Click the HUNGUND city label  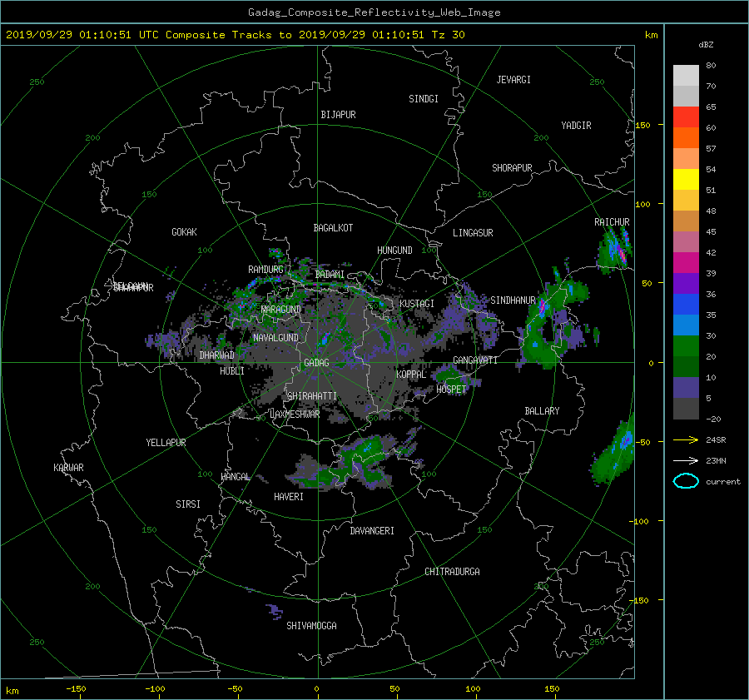click(x=394, y=251)
